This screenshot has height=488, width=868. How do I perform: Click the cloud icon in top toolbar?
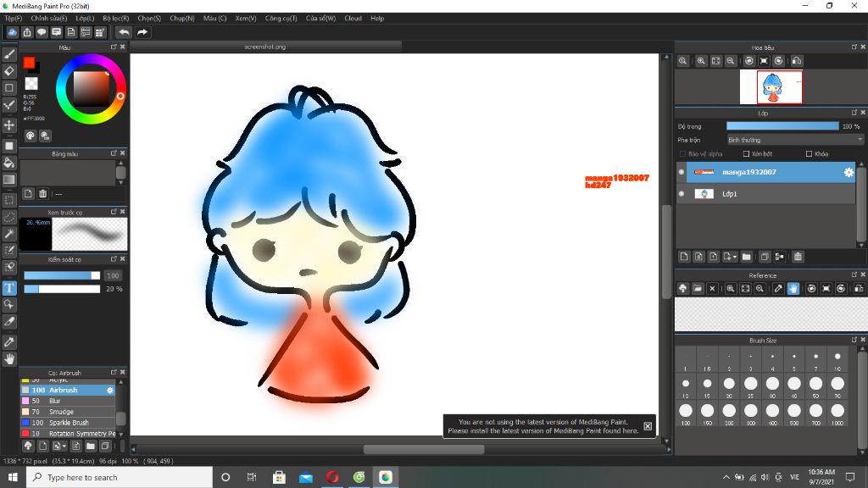pos(12,32)
